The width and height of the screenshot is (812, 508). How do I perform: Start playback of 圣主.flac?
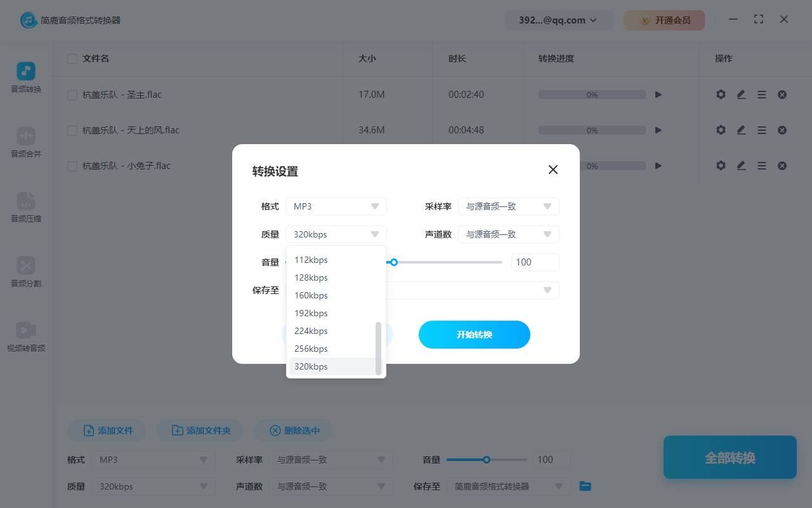(658, 94)
